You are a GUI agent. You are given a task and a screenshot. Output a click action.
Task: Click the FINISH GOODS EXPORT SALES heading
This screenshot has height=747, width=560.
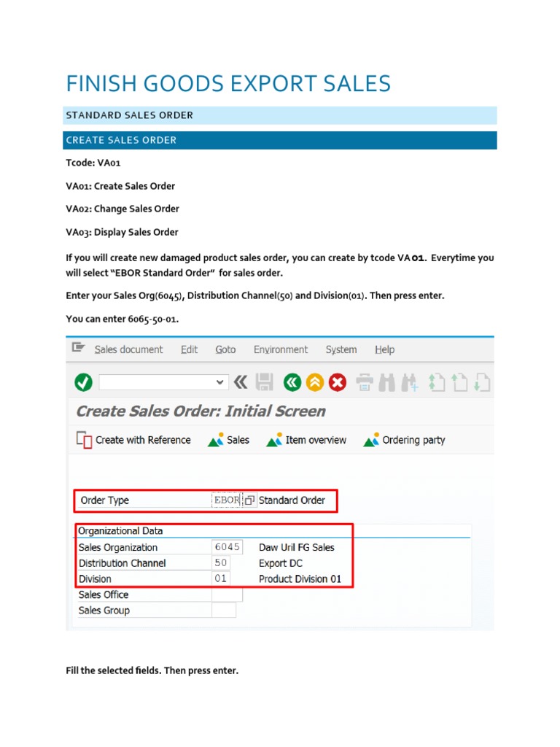[x=228, y=83]
